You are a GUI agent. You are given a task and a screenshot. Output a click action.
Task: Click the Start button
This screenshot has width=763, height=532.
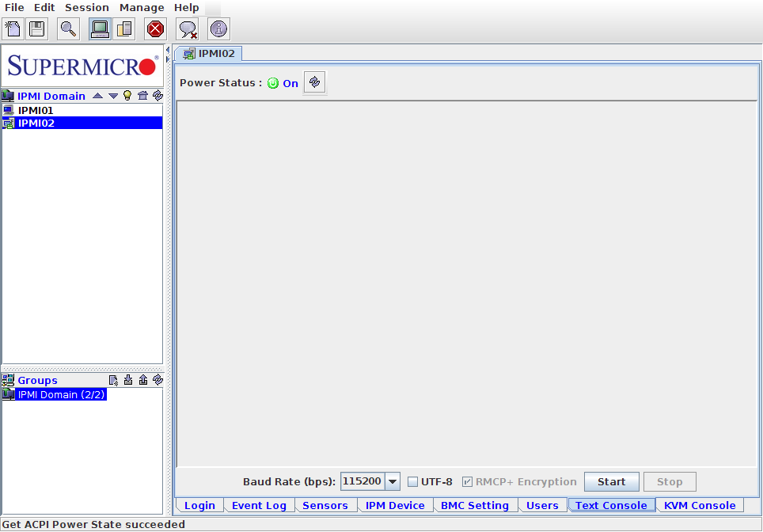coord(612,482)
